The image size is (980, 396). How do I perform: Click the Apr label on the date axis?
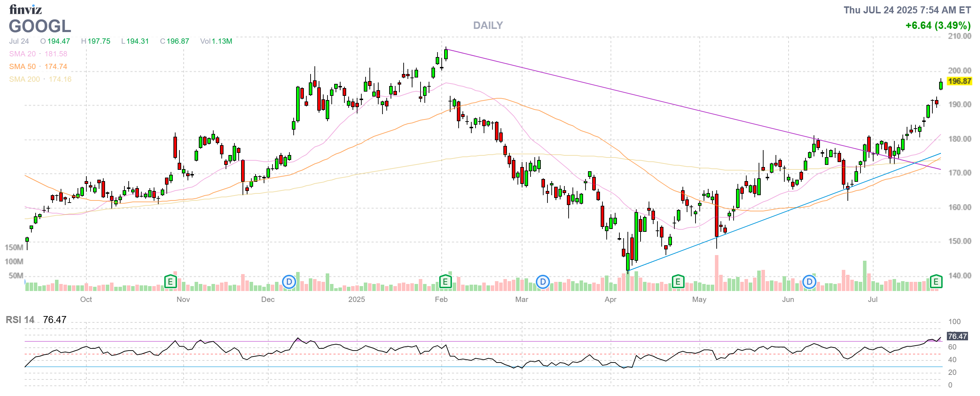click(610, 299)
